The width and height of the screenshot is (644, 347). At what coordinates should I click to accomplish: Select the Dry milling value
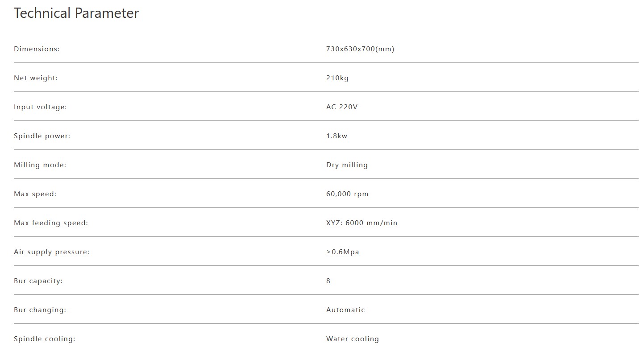pos(347,165)
